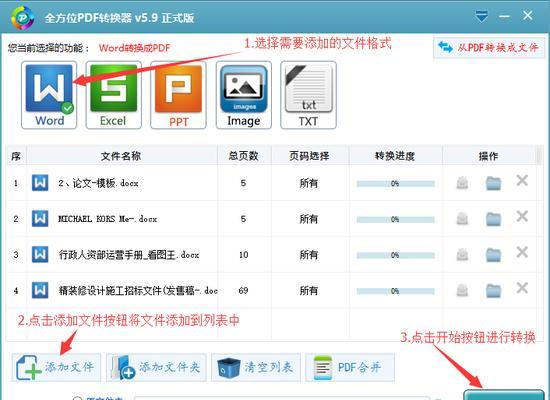
Task: Select the Excel file format icon
Action: (114, 95)
